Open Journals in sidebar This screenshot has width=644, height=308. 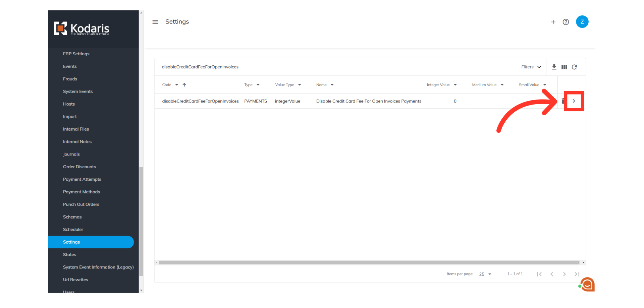pos(71,154)
